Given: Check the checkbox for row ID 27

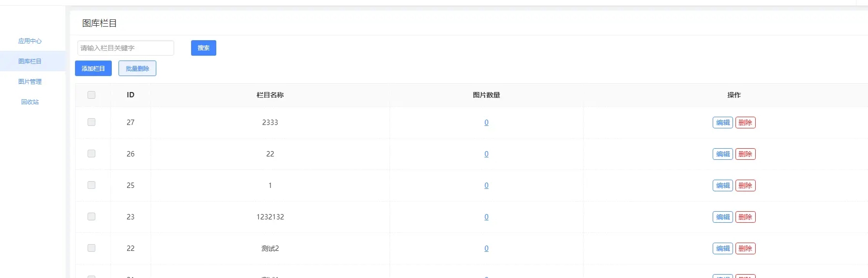Looking at the screenshot, I should pos(91,122).
